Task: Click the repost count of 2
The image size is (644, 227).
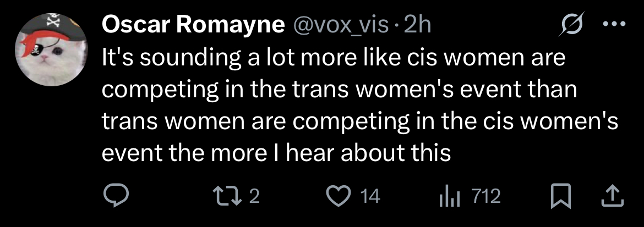Action: coord(255,197)
